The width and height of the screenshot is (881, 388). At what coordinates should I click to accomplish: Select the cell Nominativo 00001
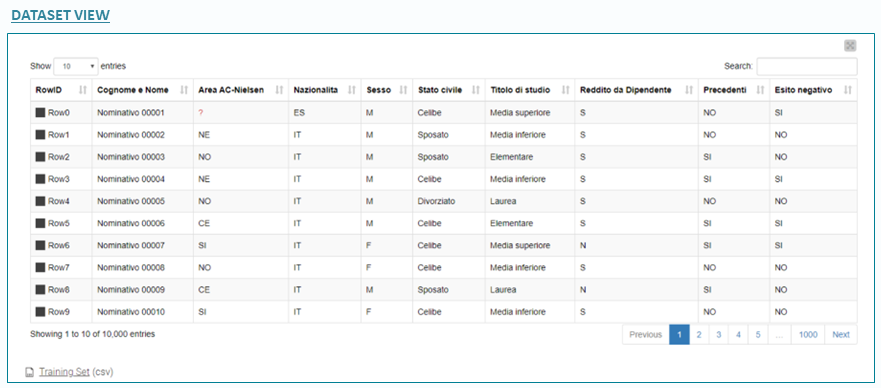[131, 113]
